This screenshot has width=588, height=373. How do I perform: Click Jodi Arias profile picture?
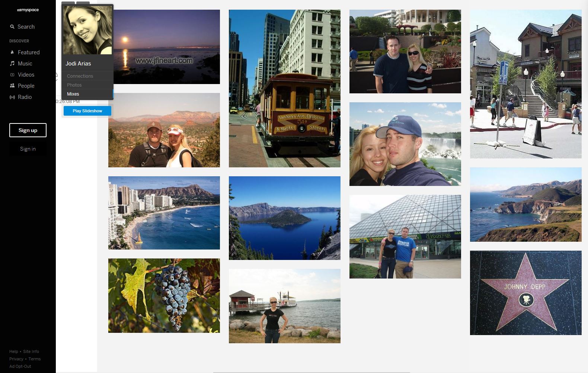point(87,30)
